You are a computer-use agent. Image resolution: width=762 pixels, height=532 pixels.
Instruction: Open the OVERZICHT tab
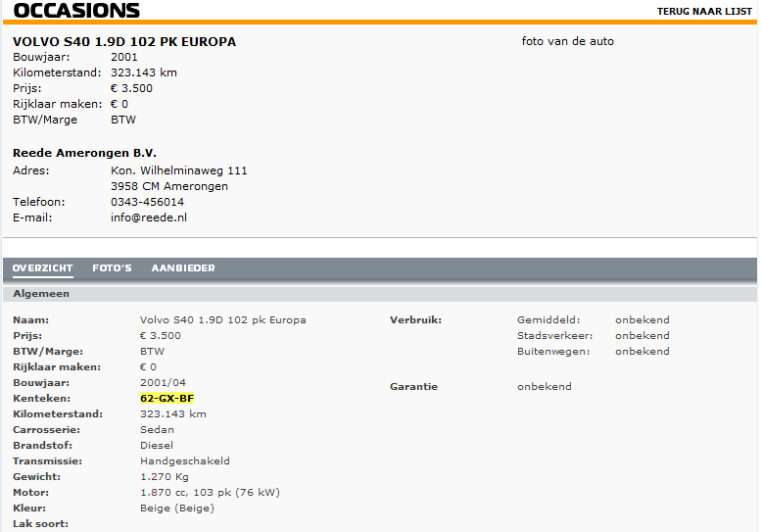[43, 267]
